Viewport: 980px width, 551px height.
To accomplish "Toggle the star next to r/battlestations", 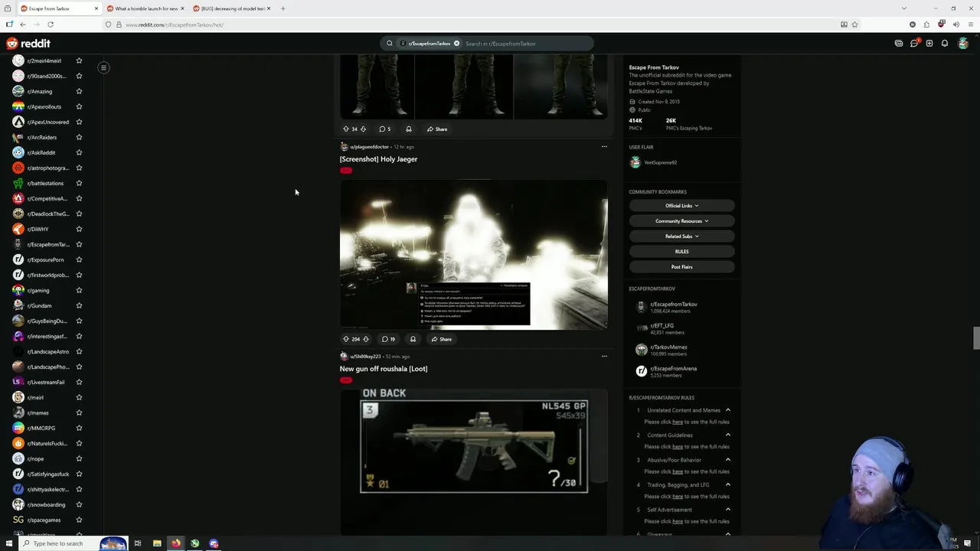I will coord(79,183).
